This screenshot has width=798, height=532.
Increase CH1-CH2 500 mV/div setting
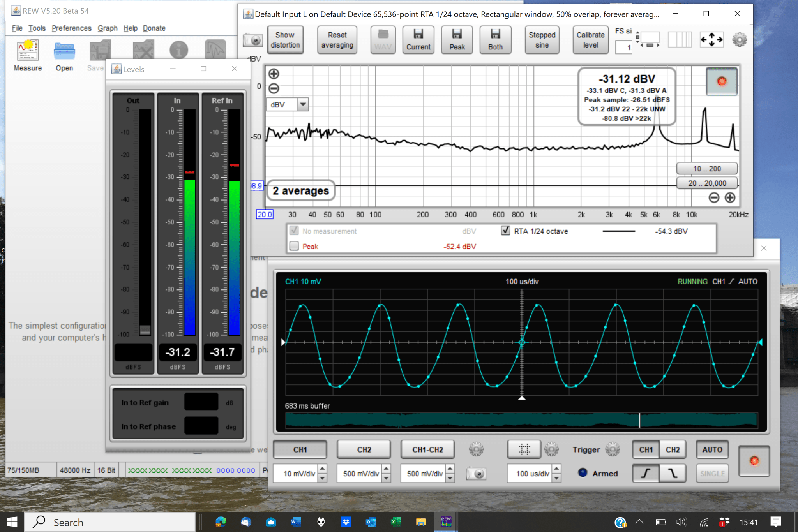click(450, 469)
